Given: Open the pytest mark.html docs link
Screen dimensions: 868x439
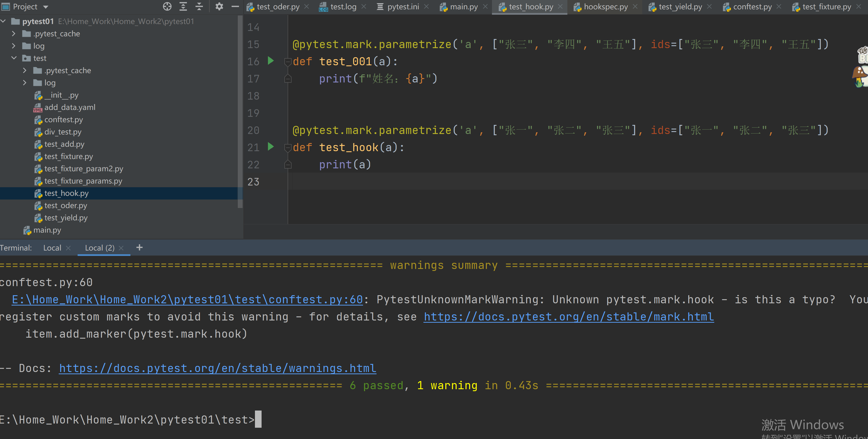Looking at the screenshot, I should [568, 317].
